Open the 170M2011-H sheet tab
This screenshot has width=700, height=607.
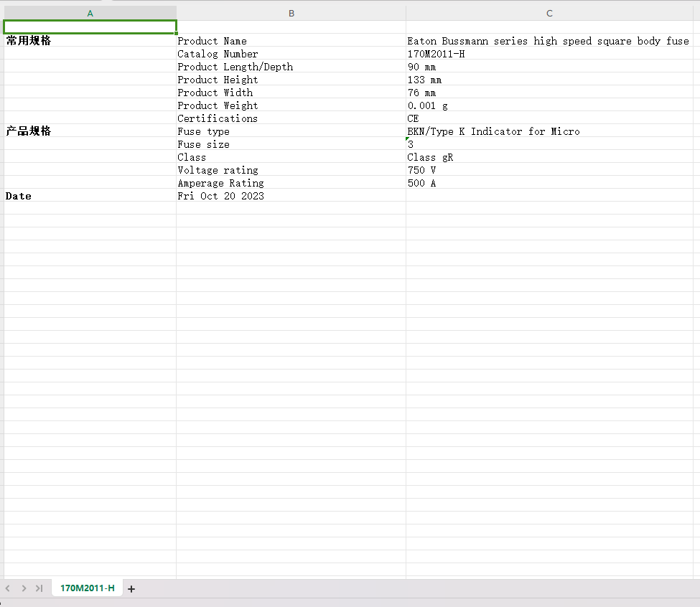tap(87, 588)
